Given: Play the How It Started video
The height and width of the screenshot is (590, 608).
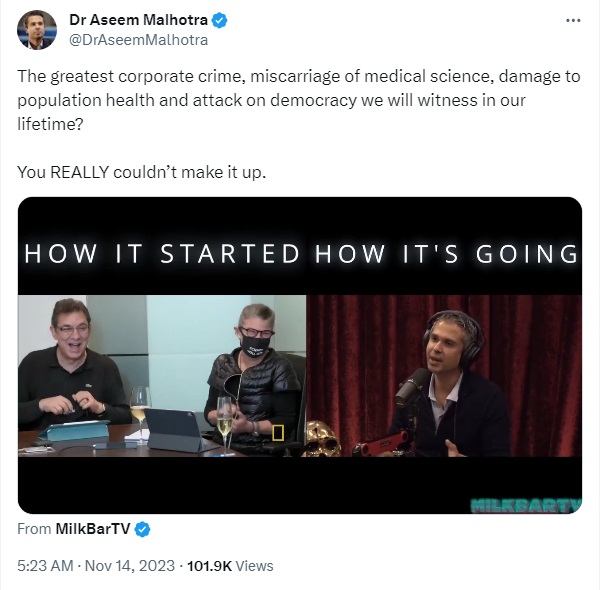Looking at the screenshot, I should [300, 355].
